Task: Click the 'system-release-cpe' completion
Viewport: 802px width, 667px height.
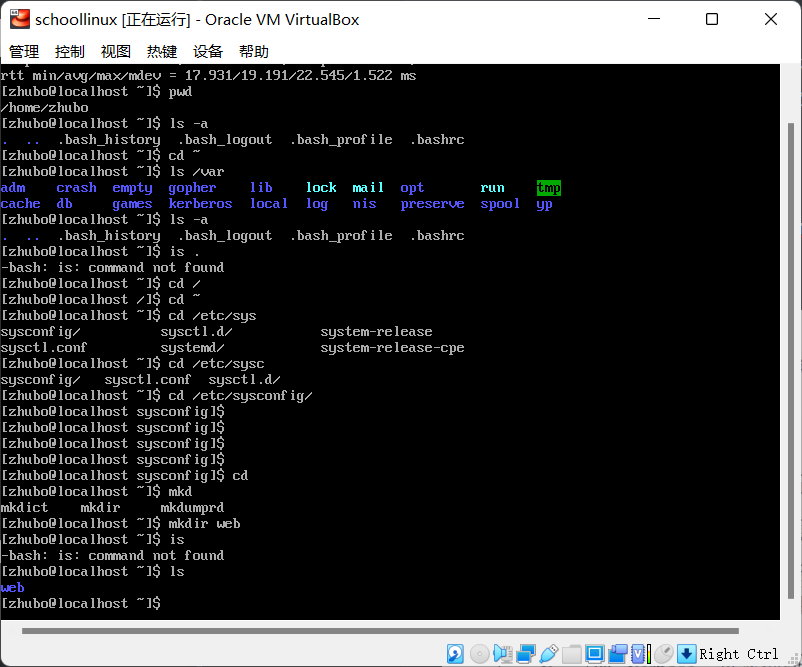Action: click(392, 348)
